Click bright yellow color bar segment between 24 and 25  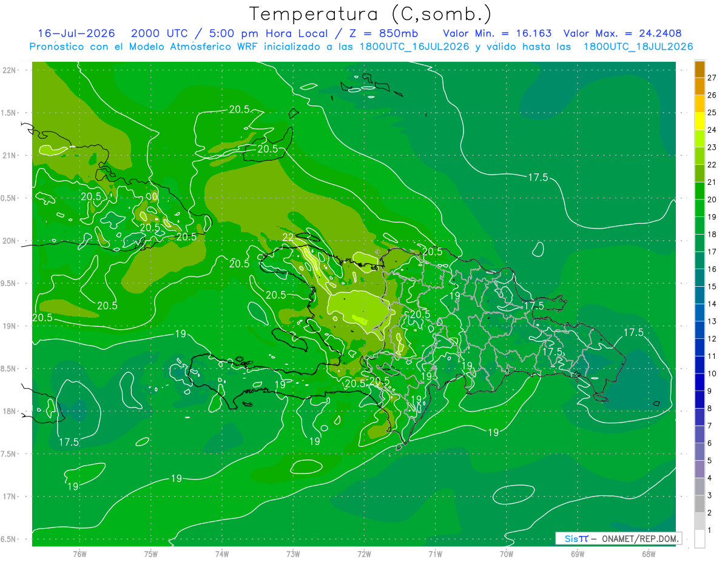point(699,121)
